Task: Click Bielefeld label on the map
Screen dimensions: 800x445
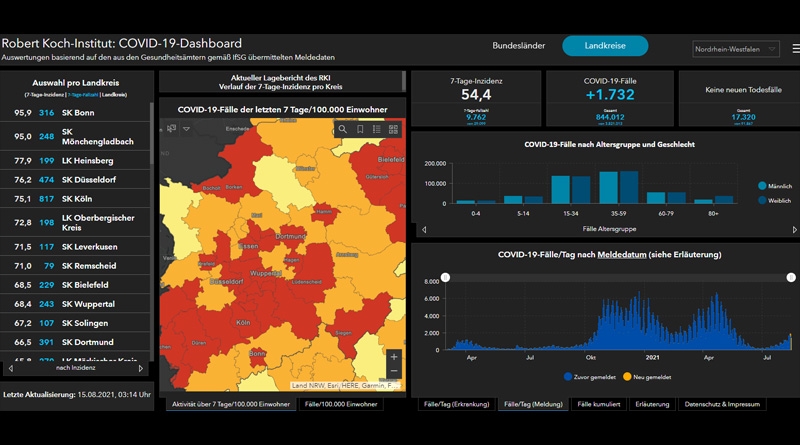Action: tap(391, 160)
